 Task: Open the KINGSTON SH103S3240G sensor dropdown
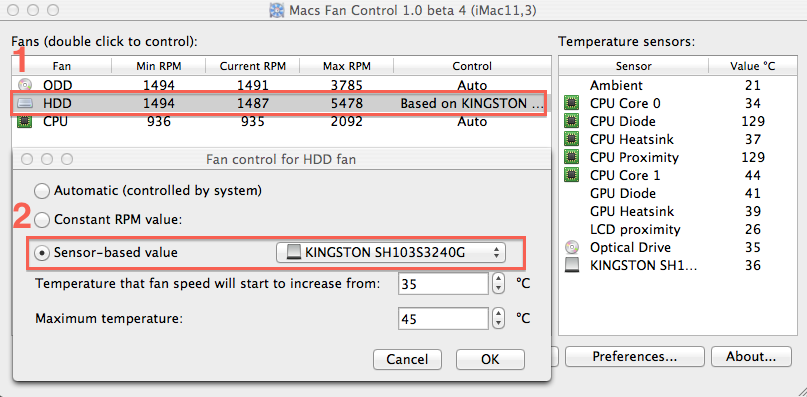tap(391, 253)
